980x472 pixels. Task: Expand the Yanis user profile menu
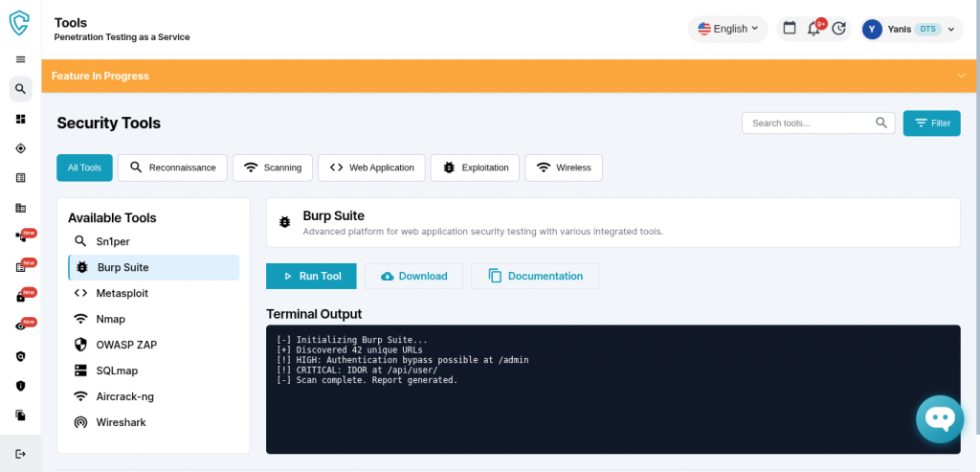910,29
